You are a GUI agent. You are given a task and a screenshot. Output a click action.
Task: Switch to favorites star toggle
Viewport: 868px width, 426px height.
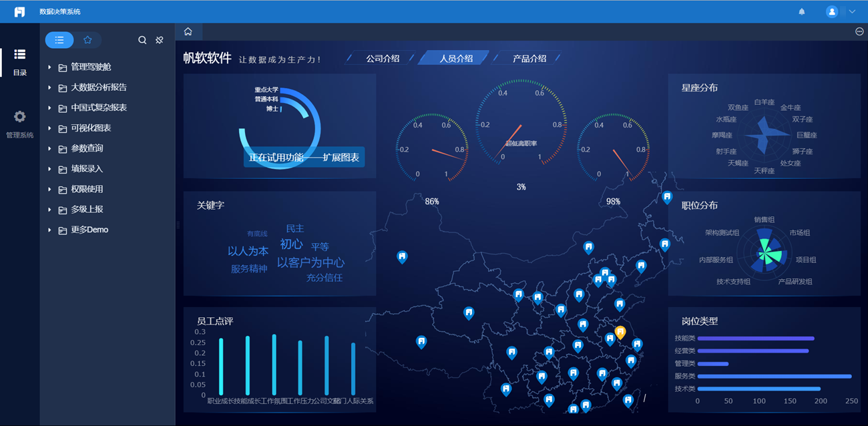[87, 40]
